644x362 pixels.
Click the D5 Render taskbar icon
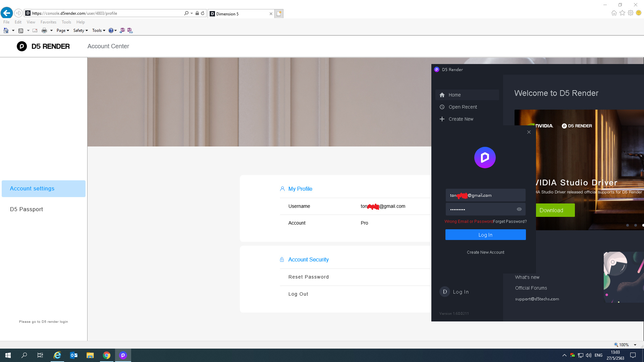(123, 355)
